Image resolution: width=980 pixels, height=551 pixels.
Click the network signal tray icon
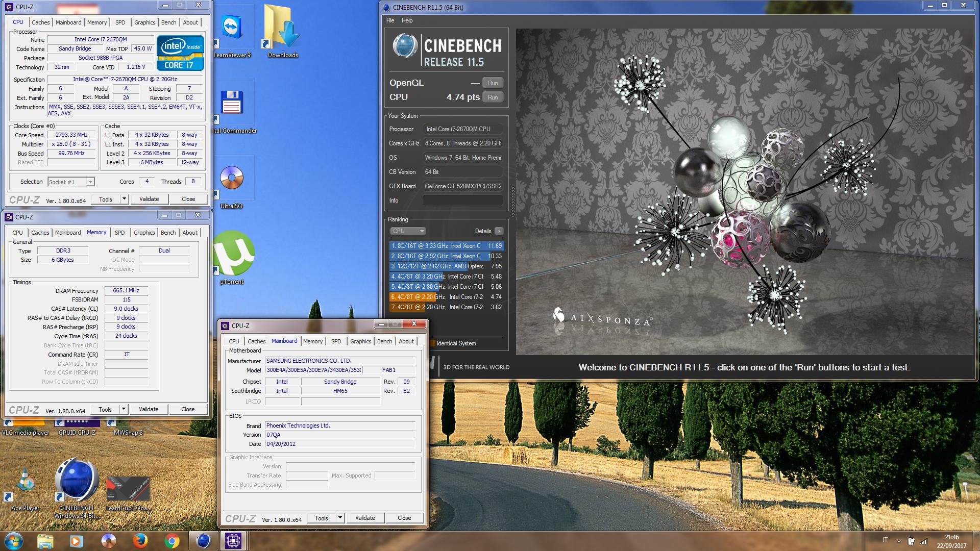924,541
